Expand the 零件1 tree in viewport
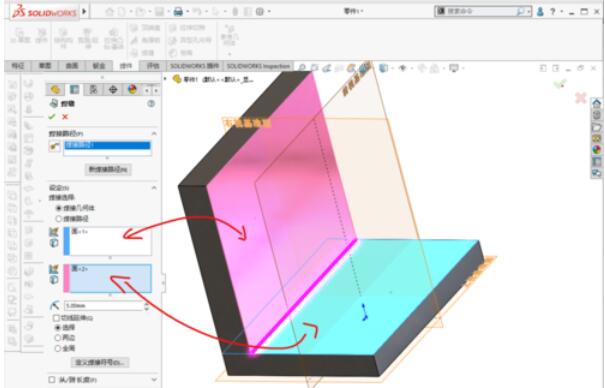The width and height of the screenshot is (605, 388). tap(166, 79)
